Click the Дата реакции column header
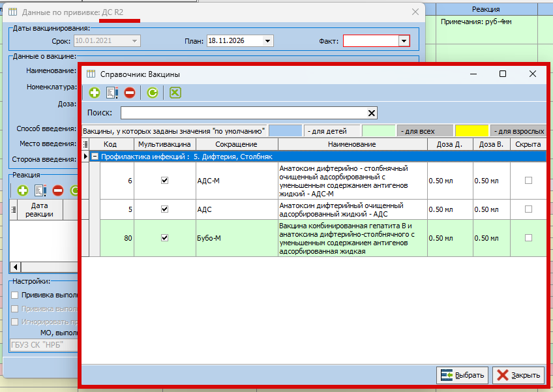The height and width of the screenshot is (392, 553). (40, 209)
